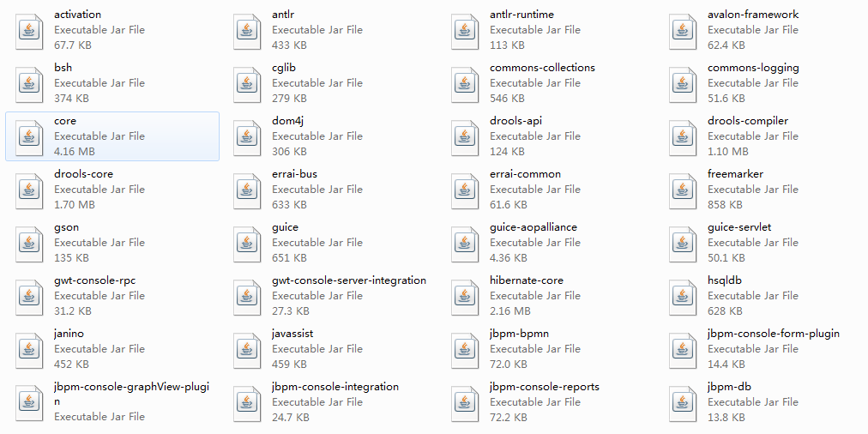Click the dom4j jar file icon
The width and height of the screenshot is (868, 434).
(x=247, y=137)
